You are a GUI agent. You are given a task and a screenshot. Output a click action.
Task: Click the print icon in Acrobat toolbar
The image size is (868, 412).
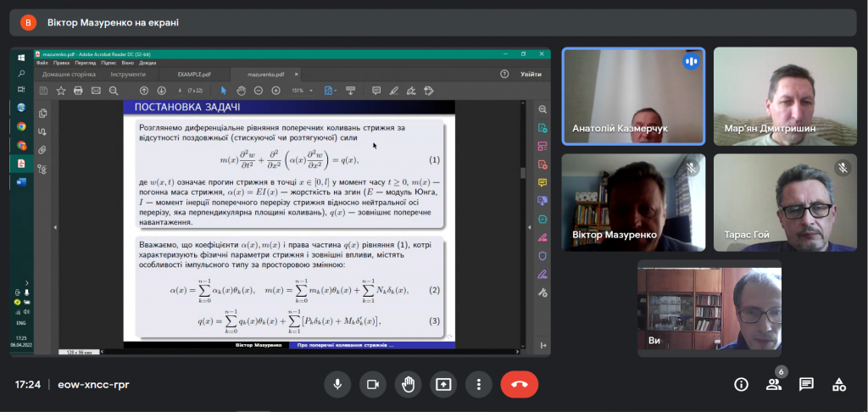[x=78, y=90]
